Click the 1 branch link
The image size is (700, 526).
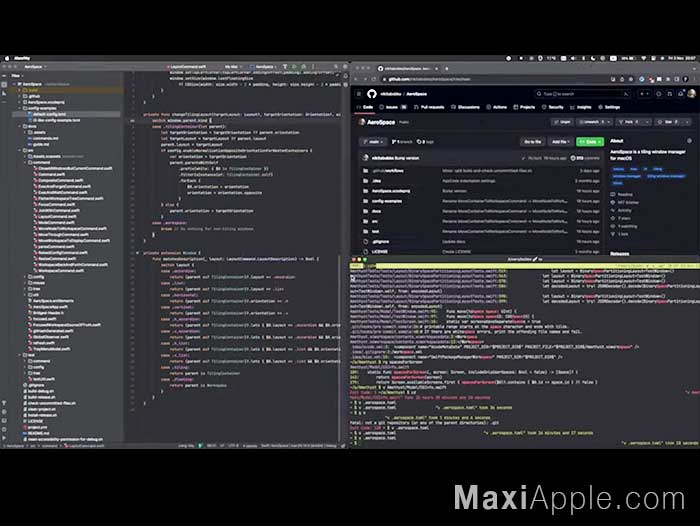pyautogui.click(x=402, y=142)
